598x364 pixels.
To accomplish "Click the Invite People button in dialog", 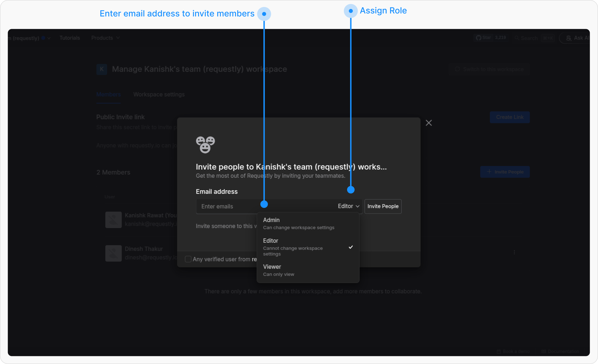I will click(383, 206).
